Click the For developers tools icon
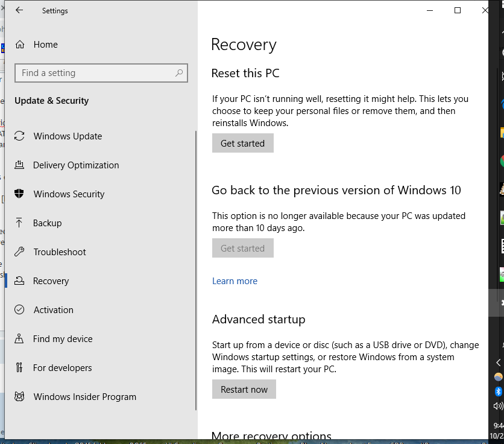This screenshot has height=444, width=504. point(19,367)
